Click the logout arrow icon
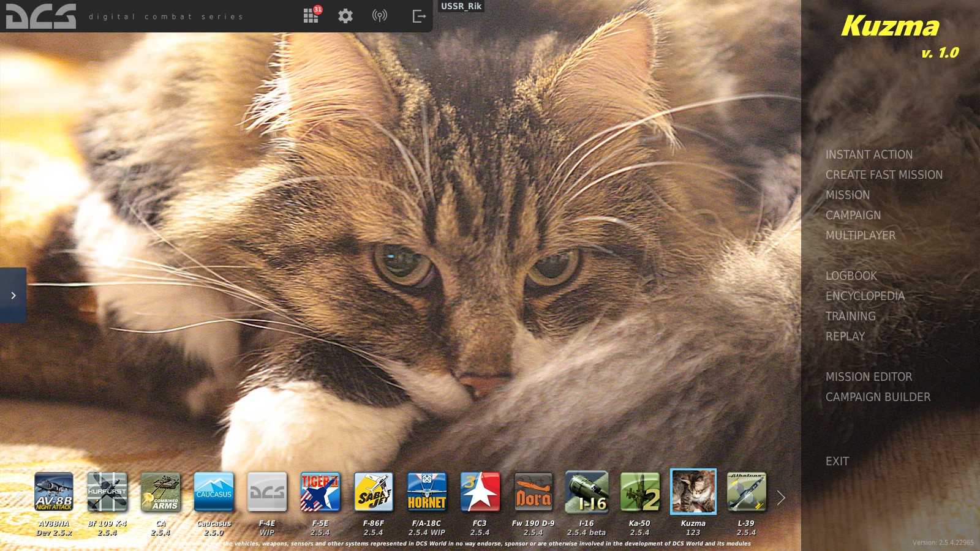Screen dimensions: 980x551 (419, 16)
